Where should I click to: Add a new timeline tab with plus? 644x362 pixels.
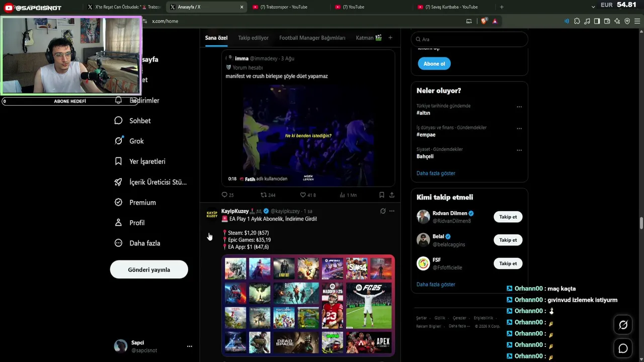(x=390, y=38)
